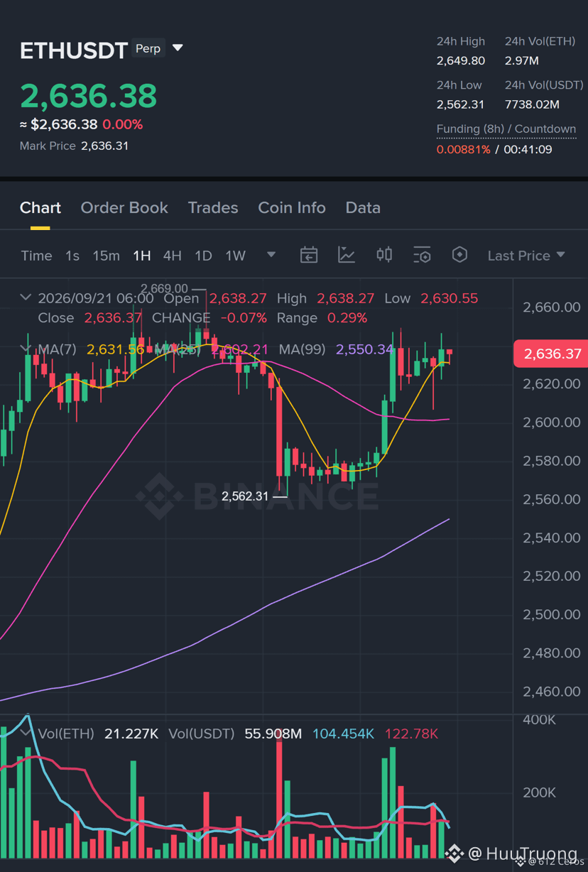Open the Last Price dropdown

(526, 255)
